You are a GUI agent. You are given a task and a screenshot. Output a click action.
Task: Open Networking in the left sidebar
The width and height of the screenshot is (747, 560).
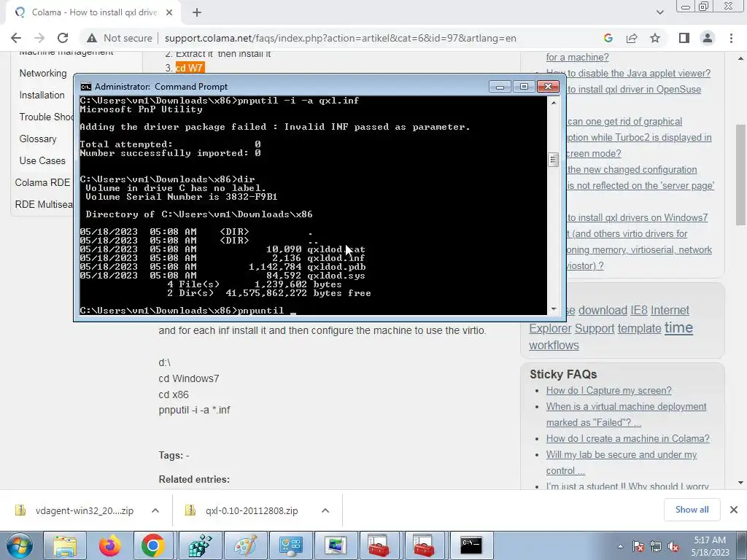(x=43, y=74)
